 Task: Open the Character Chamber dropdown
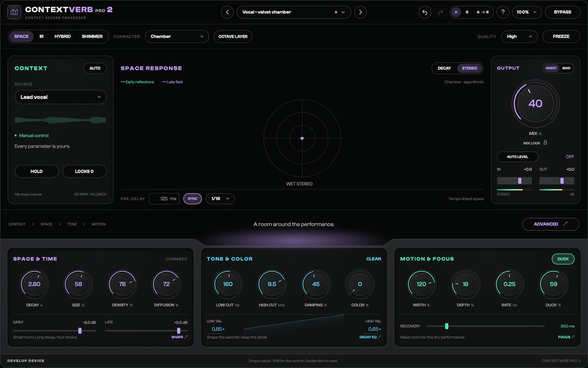tap(177, 36)
